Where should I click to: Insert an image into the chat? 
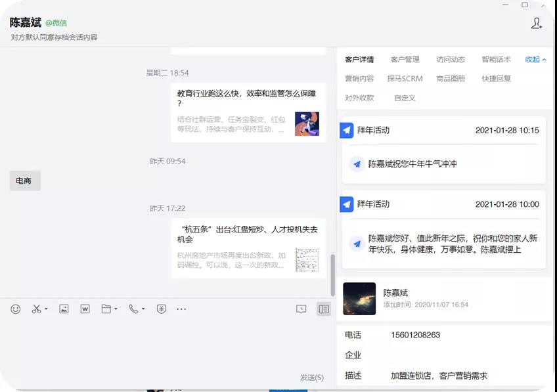click(x=64, y=309)
